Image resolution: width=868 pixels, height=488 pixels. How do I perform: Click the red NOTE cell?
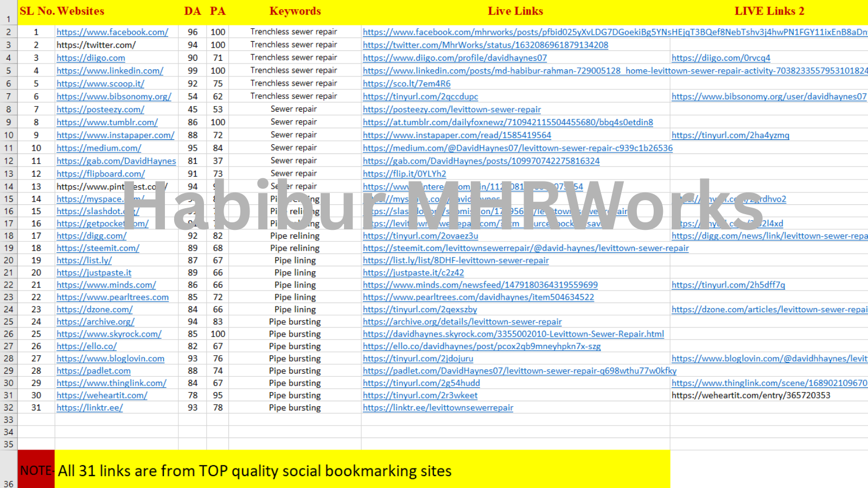click(x=36, y=470)
